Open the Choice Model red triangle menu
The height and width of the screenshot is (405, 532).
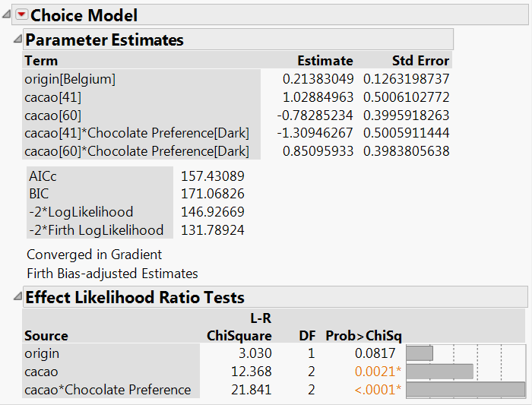[x=21, y=15]
